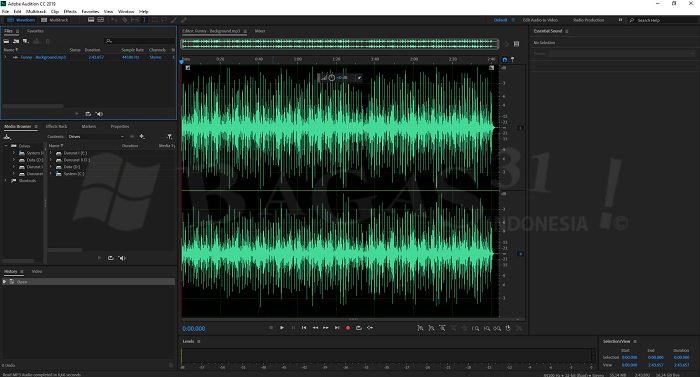Click the New File icon in Files panel
The width and height of the screenshot is (700, 377).
pos(26,41)
